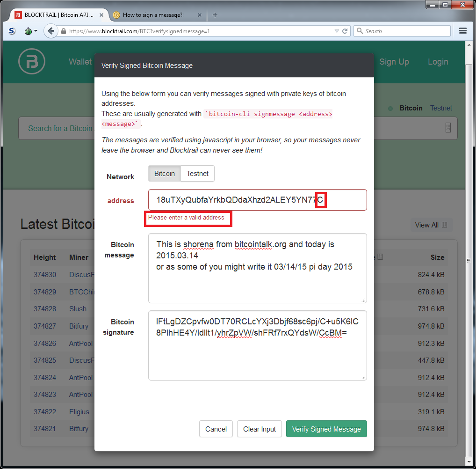Click the dialog title 'Verify Signed Bitcoin Message'
The image size is (476, 469).
pos(147,66)
